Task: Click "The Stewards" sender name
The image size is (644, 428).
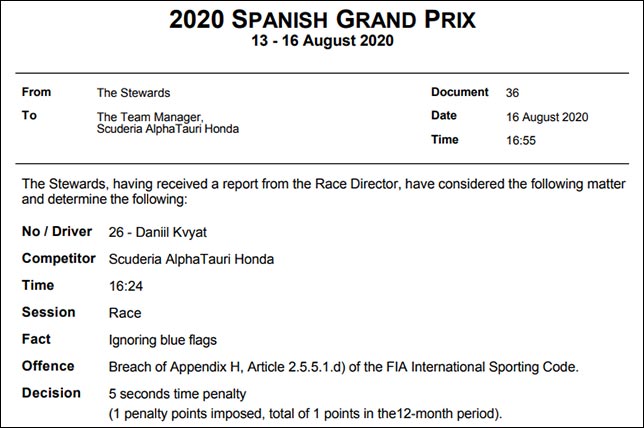Action: pos(134,92)
